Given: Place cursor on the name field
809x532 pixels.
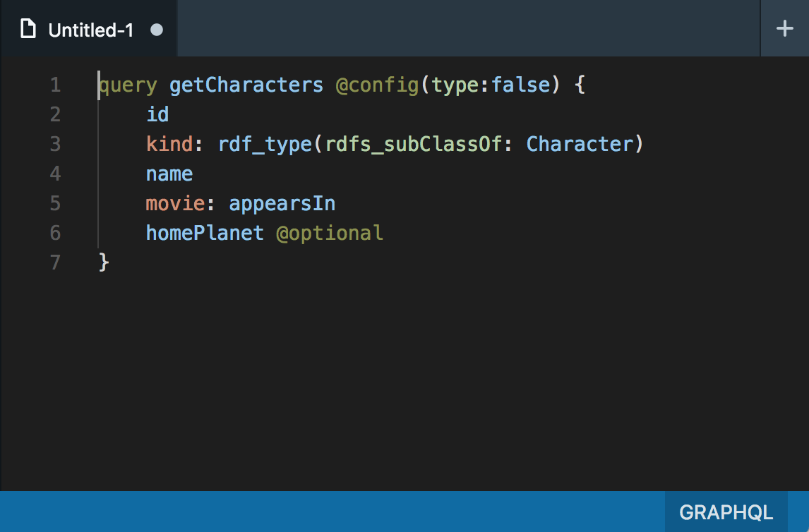Looking at the screenshot, I should click(169, 174).
